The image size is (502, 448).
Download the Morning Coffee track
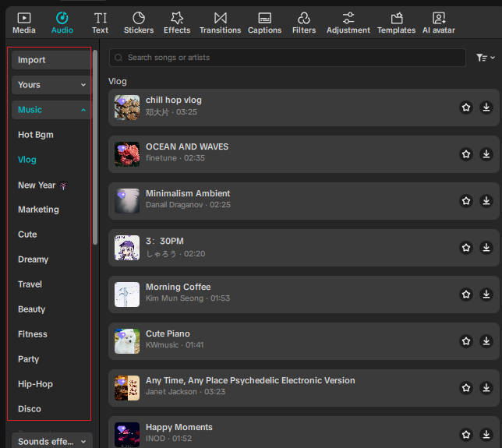pyautogui.click(x=486, y=295)
